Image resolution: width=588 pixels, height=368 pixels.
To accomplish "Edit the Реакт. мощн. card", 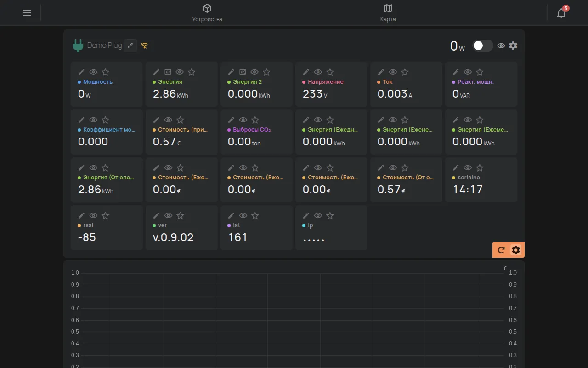I will tap(456, 72).
